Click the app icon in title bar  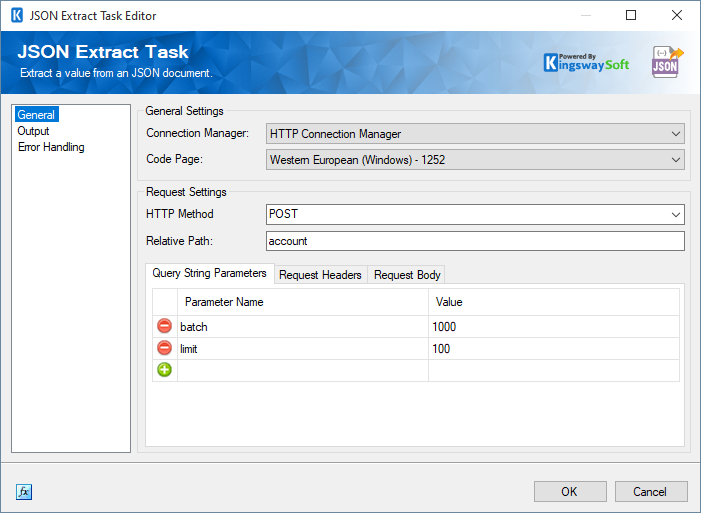[16, 16]
